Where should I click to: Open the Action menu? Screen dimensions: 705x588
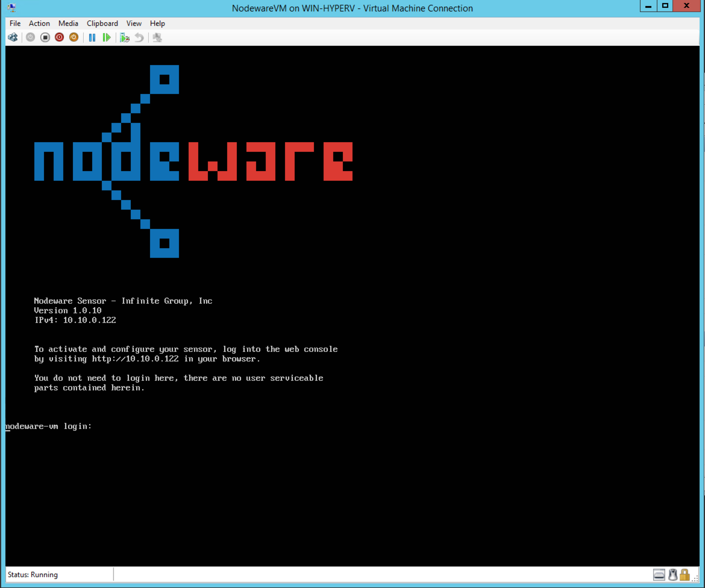pyautogui.click(x=39, y=23)
